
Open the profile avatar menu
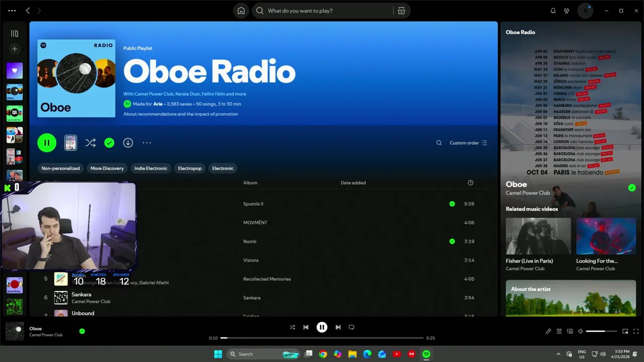585,11
